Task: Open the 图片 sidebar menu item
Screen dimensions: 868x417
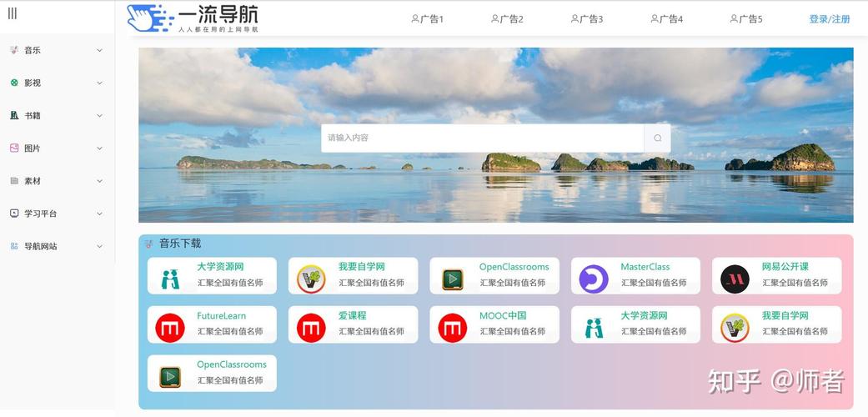Action: (x=58, y=148)
